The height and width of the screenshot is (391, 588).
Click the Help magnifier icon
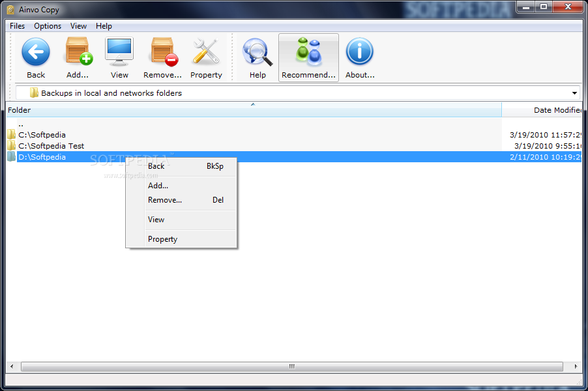(x=257, y=52)
